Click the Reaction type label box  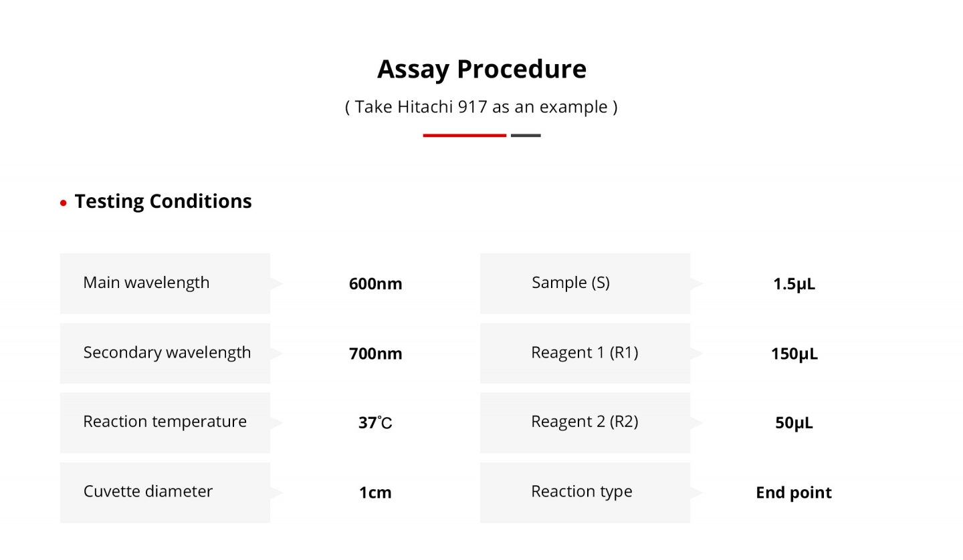point(584,492)
